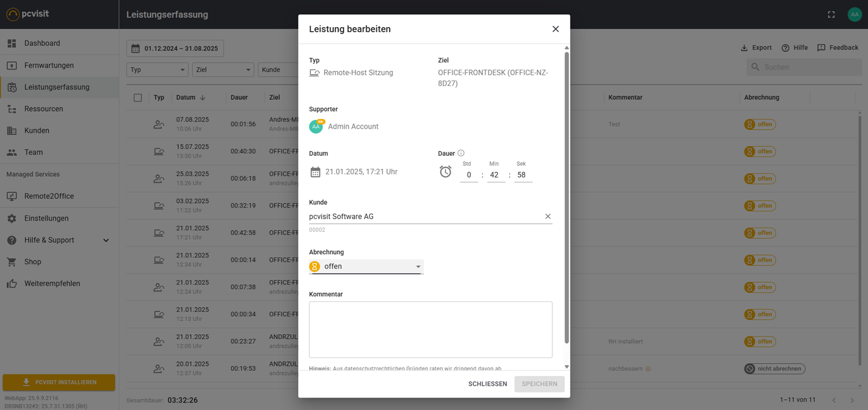This screenshot has height=410, width=868.
Task: Open Feedback via speech bubble icon
Action: tap(822, 48)
